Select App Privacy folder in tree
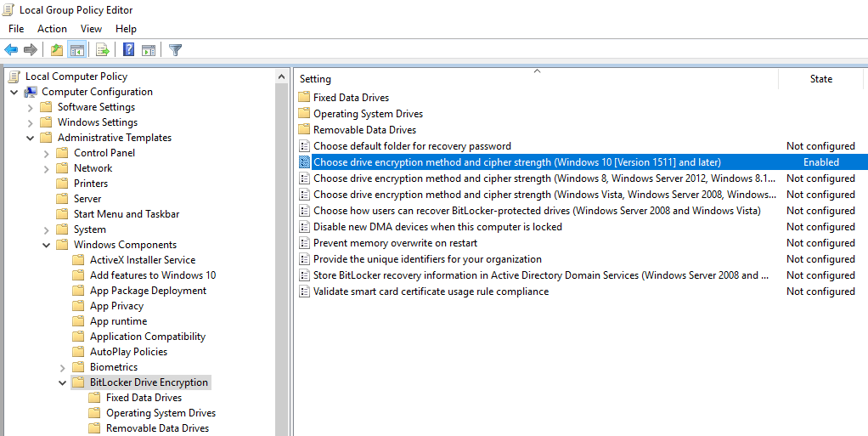The width and height of the screenshot is (868, 436). coord(116,306)
